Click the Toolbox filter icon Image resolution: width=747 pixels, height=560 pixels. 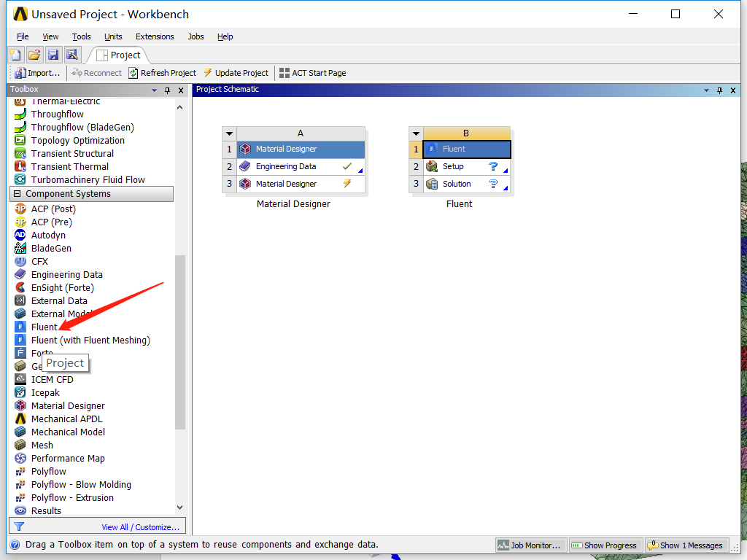19,526
